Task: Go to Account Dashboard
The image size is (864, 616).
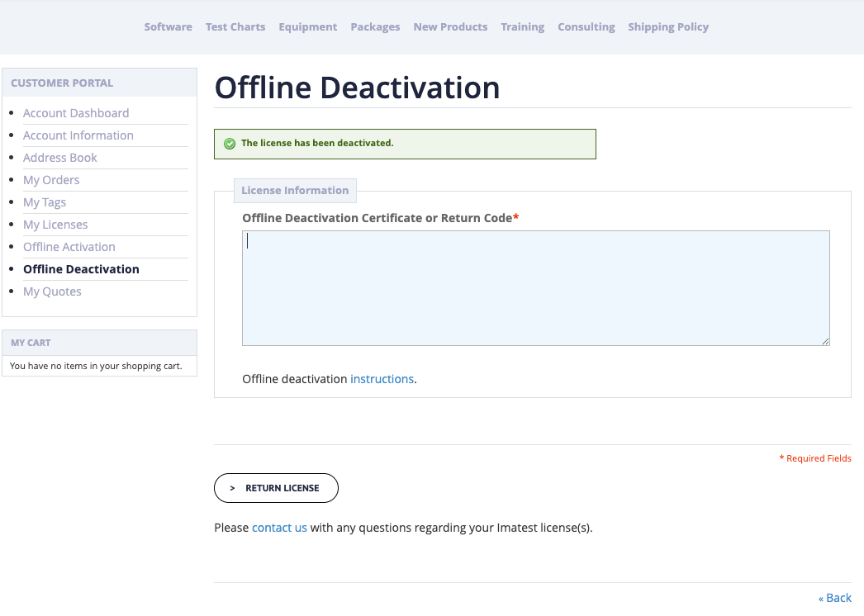Action: click(x=76, y=112)
